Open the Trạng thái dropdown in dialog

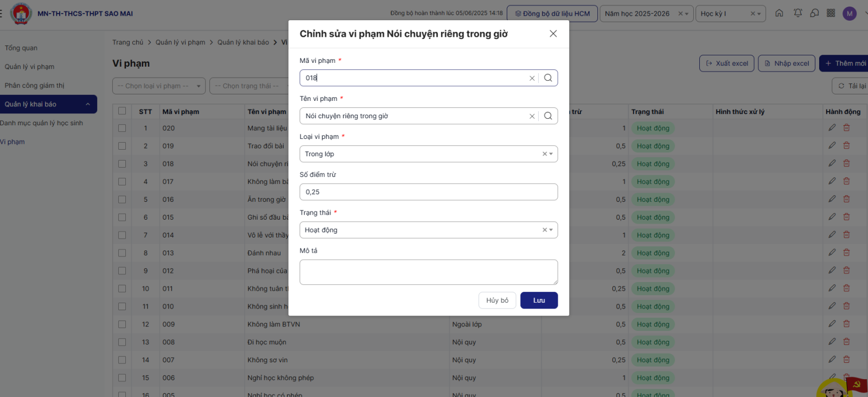551,230
